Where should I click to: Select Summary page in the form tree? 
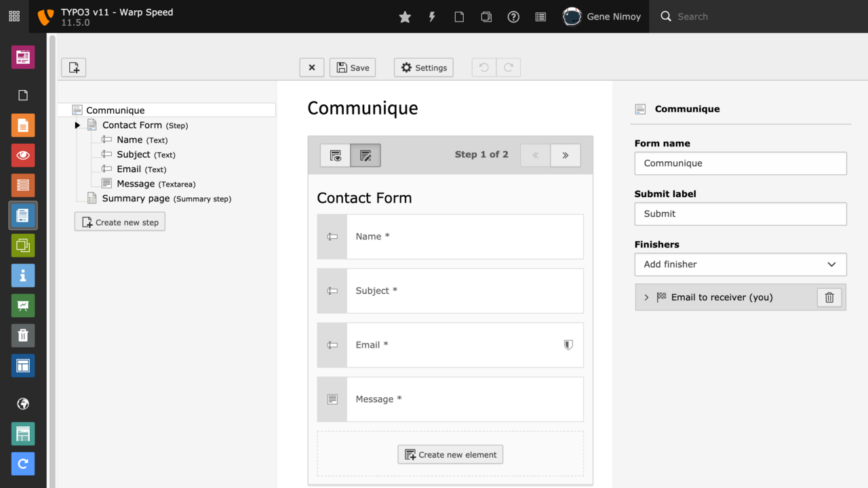click(x=136, y=199)
